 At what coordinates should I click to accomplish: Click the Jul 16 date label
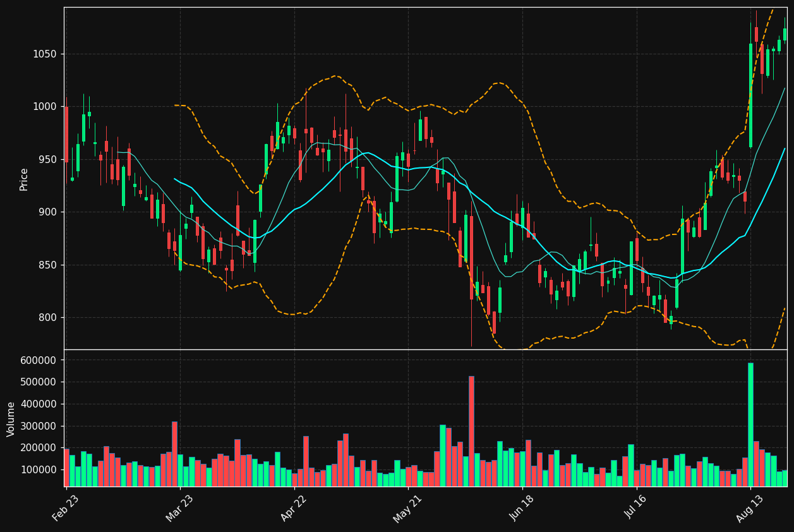pos(637,508)
